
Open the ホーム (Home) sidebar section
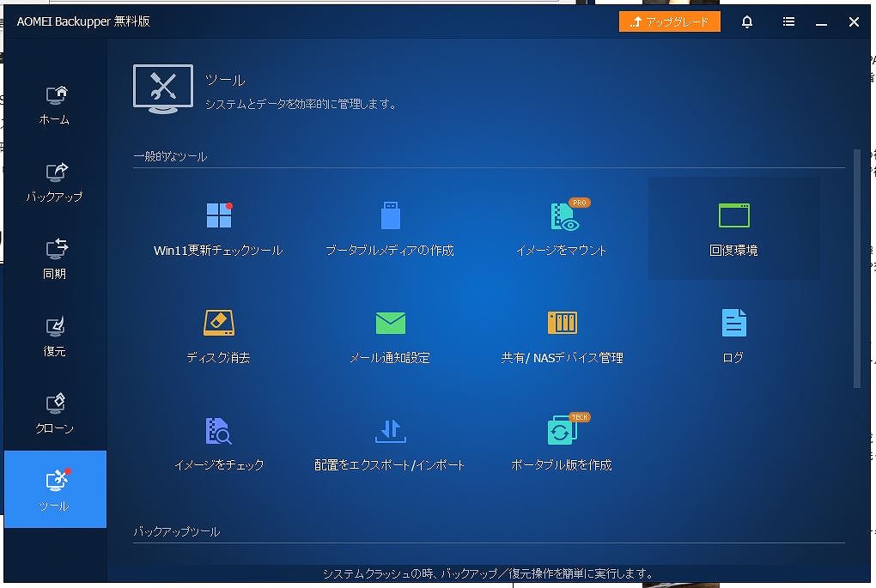click(x=55, y=105)
